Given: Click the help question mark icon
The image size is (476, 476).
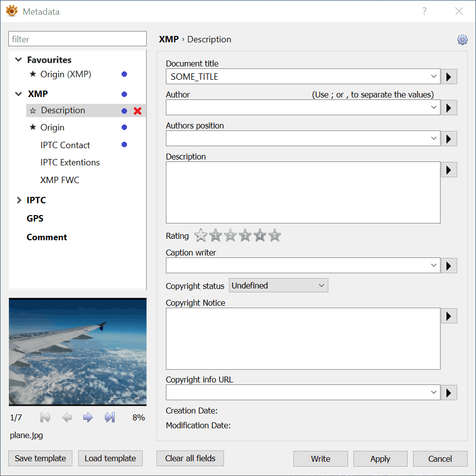Looking at the screenshot, I should click(424, 11).
